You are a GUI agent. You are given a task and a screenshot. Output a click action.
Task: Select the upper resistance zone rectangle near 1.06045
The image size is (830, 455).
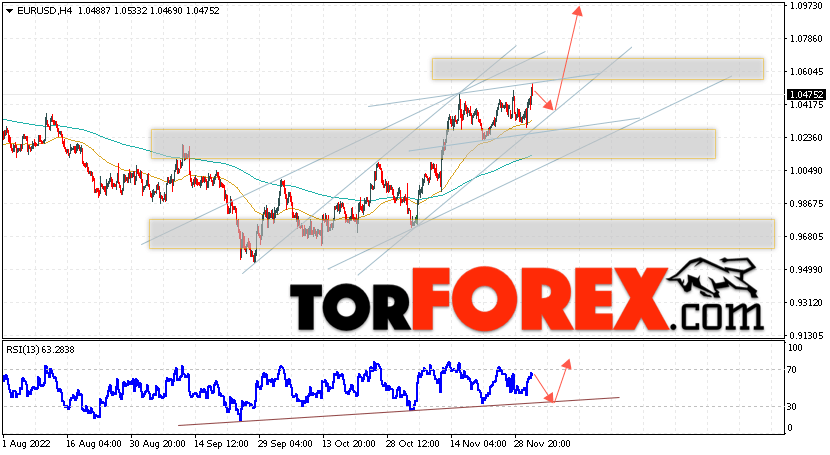[598, 69]
